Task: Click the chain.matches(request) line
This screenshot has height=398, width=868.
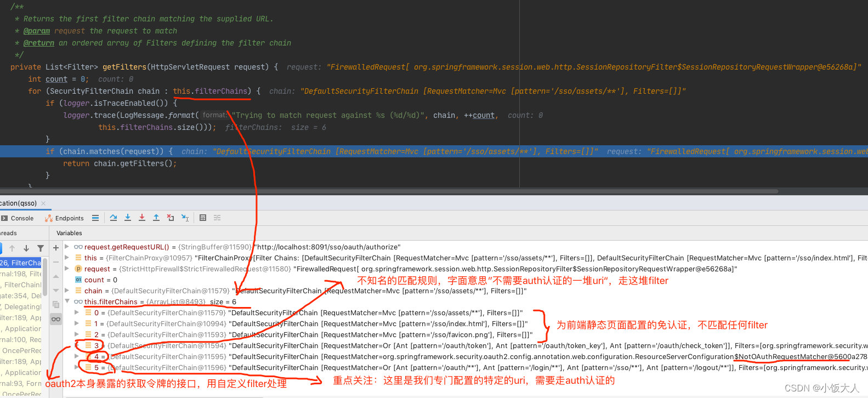Action: (434, 151)
